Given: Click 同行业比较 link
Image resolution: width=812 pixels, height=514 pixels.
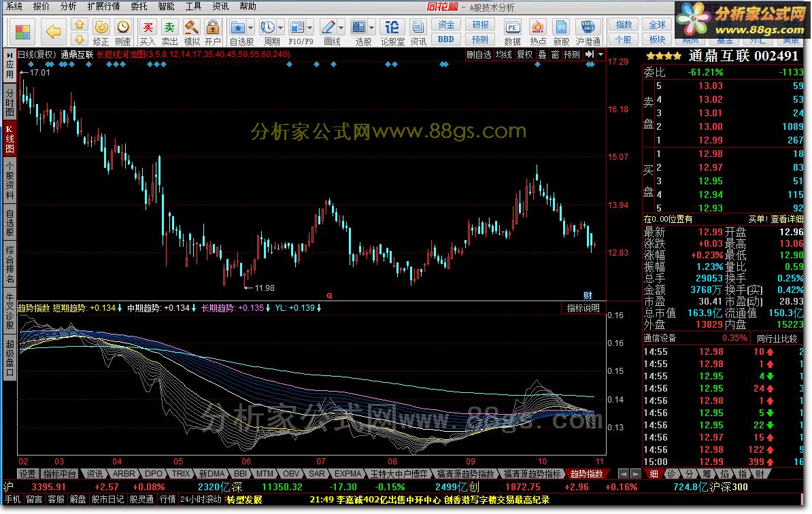Looking at the screenshot, I should 777,339.
